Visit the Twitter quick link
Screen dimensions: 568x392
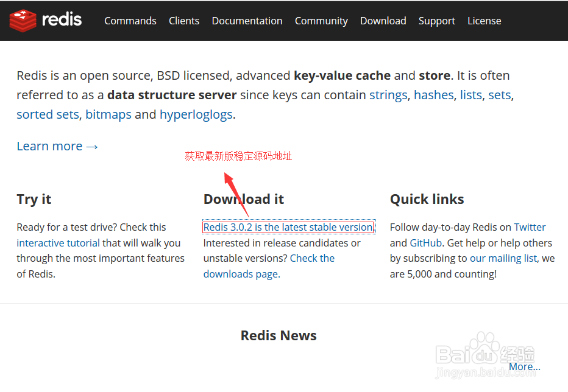(x=530, y=227)
